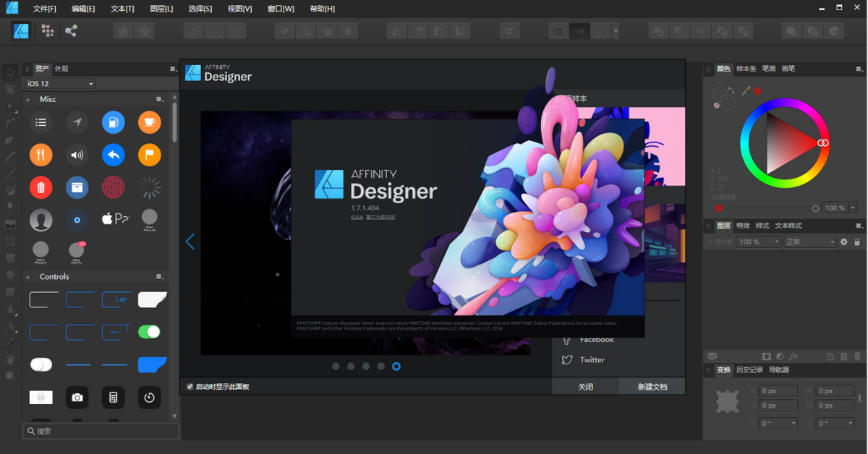The height and width of the screenshot is (454, 868).
Task: Open the shear S 0° dropdown
Action: coord(835,424)
